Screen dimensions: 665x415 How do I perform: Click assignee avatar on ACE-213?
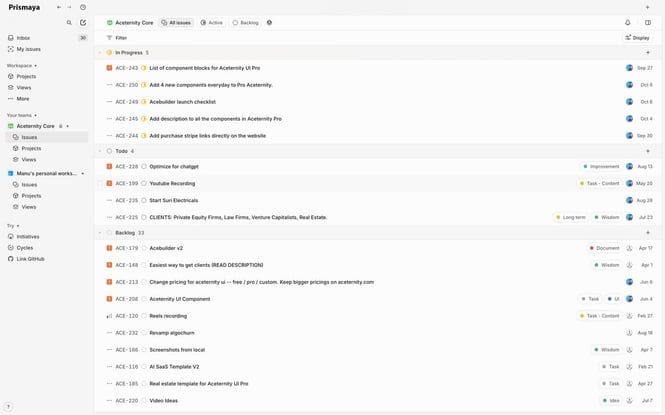pyautogui.click(x=629, y=282)
